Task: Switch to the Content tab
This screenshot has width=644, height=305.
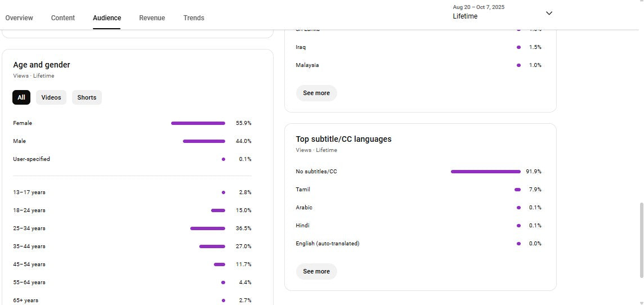Action: 63,18
